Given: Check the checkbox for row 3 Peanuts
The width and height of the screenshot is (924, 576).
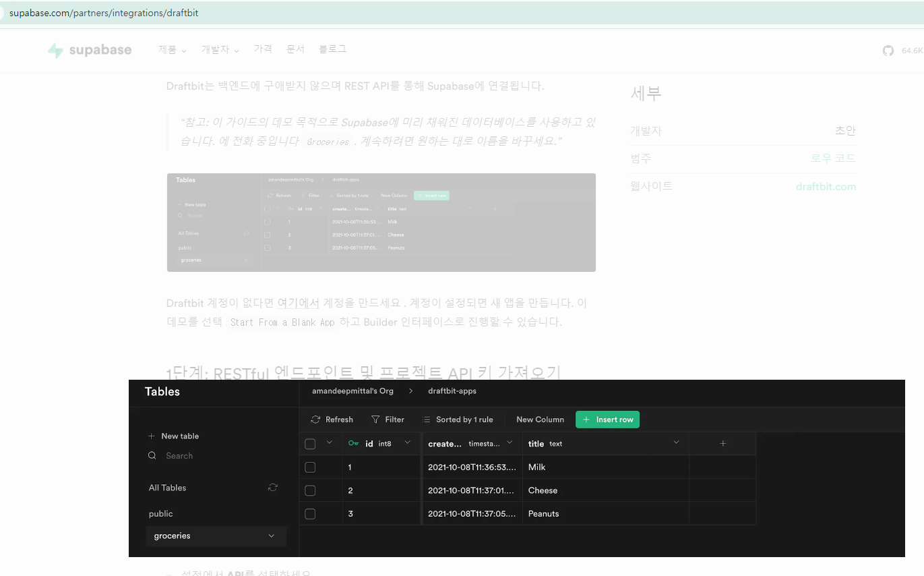Looking at the screenshot, I should pos(310,514).
